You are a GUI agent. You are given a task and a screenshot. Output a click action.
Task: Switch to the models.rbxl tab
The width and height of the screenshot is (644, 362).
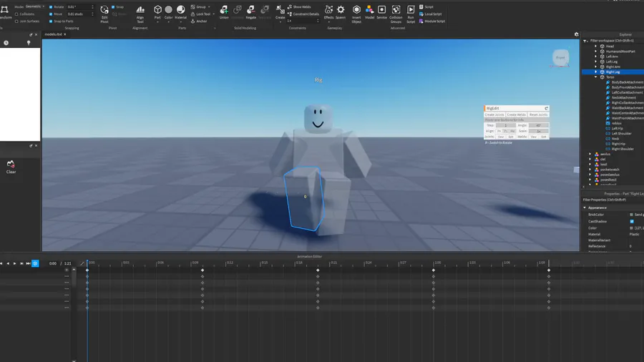pos(54,34)
